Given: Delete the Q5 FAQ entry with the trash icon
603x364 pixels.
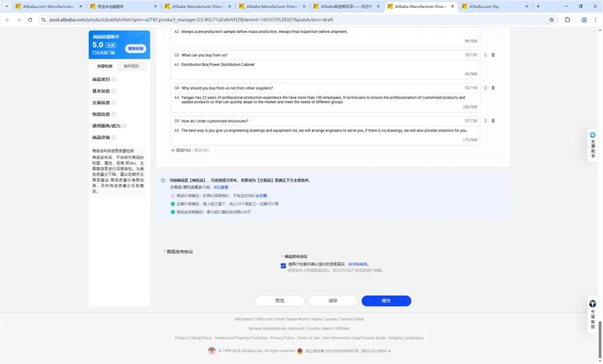Looking at the screenshot, I should click(493, 121).
